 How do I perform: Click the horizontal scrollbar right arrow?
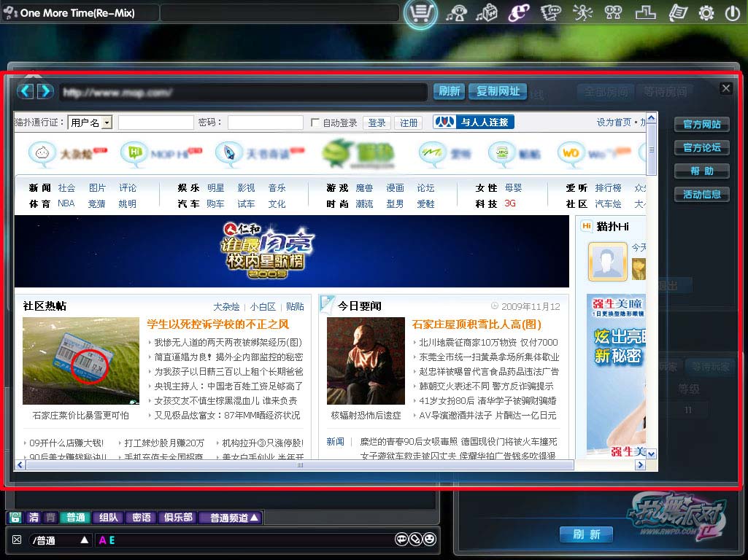click(640, 465)
